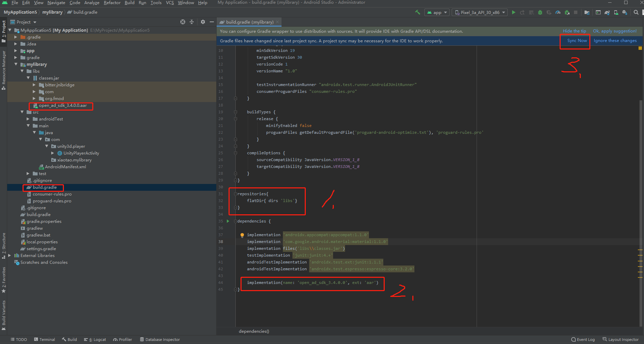Image resolution: width=644 pixels, height=344 pixels.
Task: Start debugging with the green bug icon
Action: click(540, 12)
